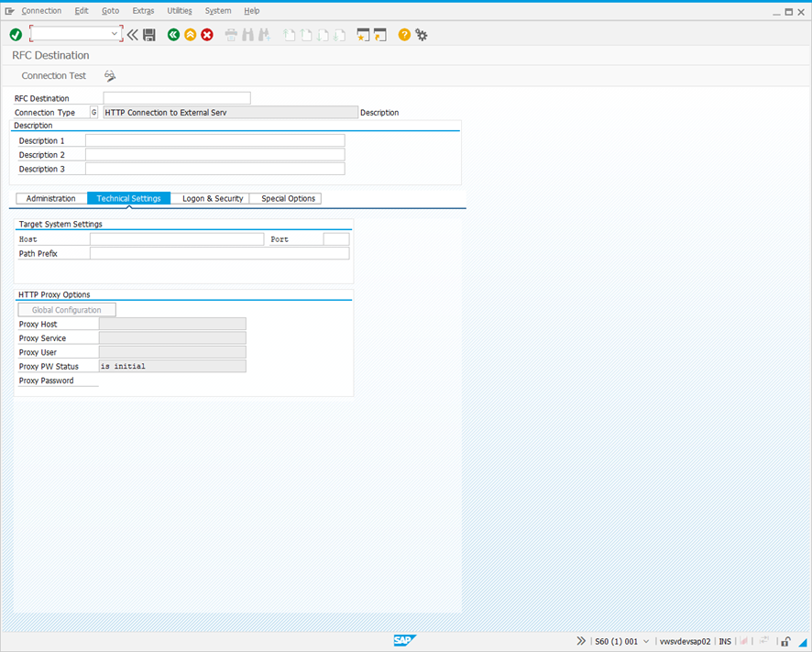812x652 pixels.
Task: Open the Extras menu
Action: [x=143, y=11]
